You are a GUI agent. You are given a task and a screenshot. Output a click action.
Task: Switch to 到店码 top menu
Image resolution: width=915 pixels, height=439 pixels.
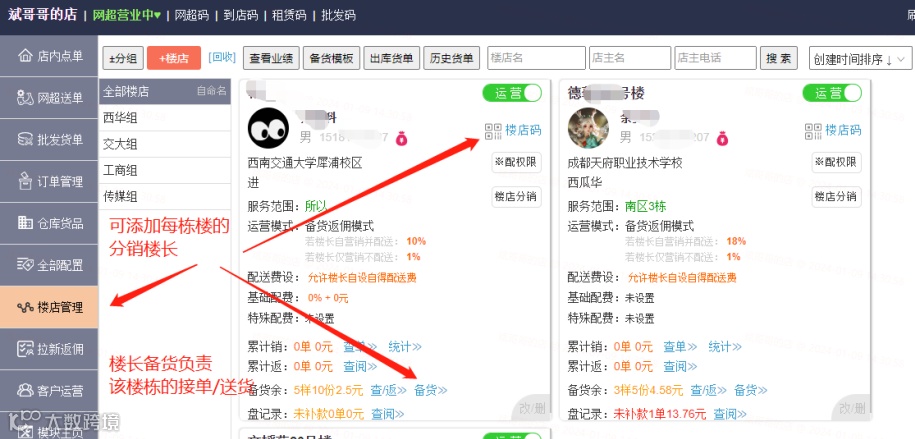coord(240,15)
